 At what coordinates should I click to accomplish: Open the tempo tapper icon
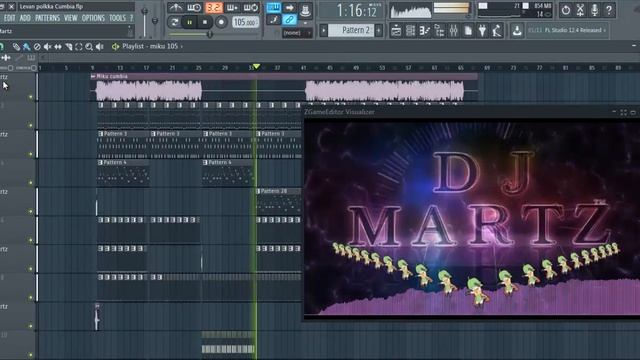point(497,31)
